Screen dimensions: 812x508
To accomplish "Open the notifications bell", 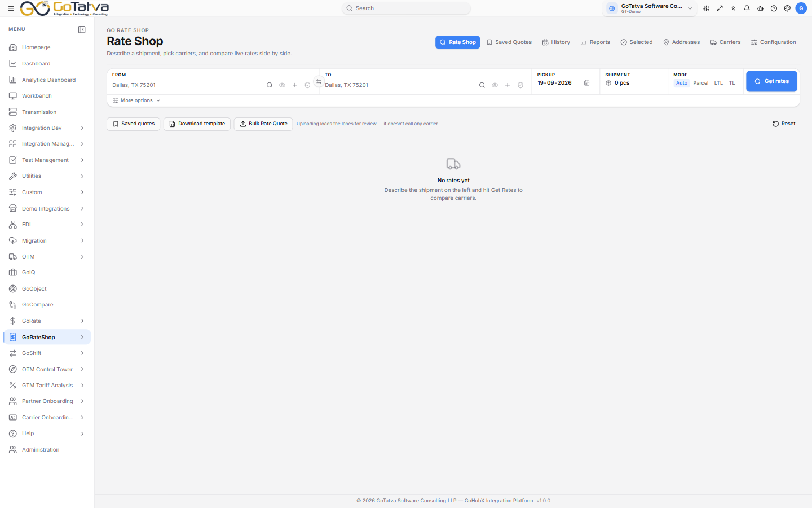I will pos(747,8).
